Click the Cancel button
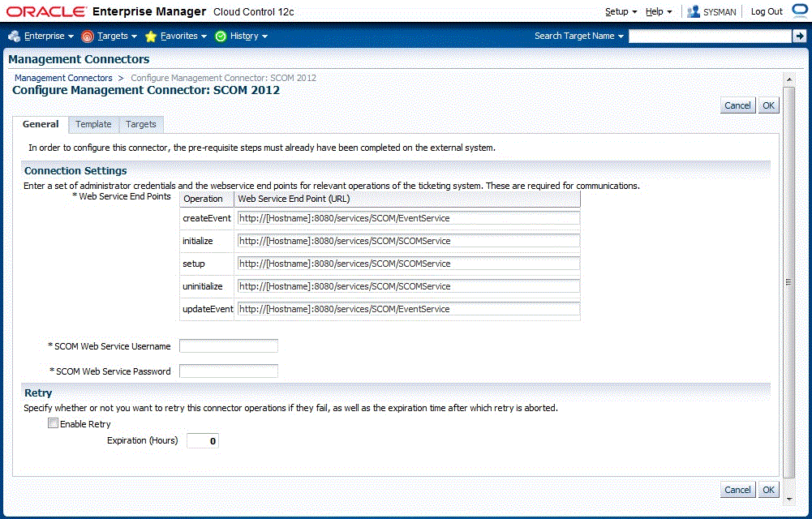 click(x=737, y=105)
